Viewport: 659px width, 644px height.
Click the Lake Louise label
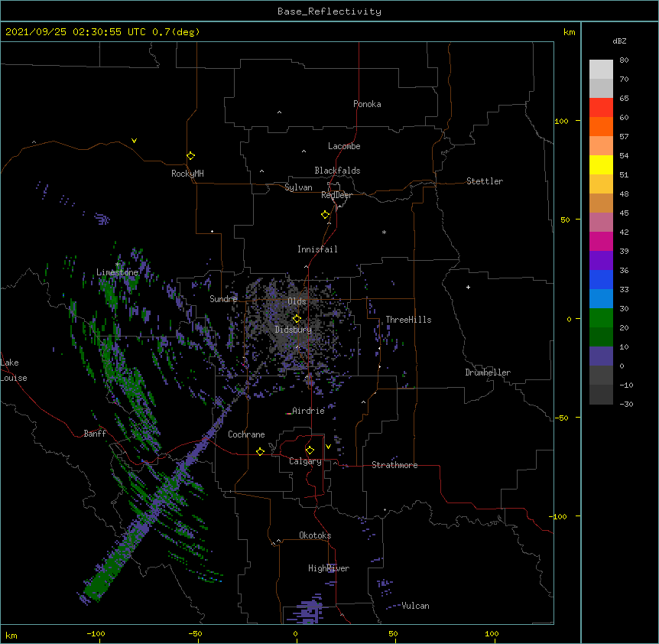[x=14, y=370]
